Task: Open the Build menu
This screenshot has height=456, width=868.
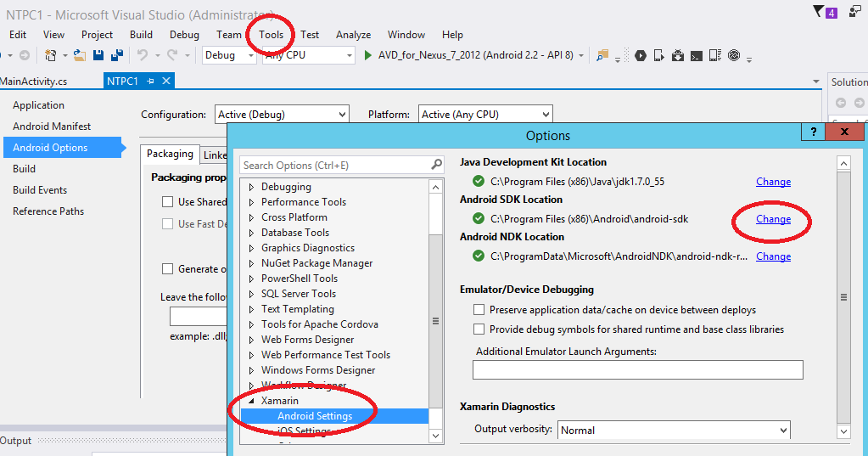Action: (x=141, y=34)
